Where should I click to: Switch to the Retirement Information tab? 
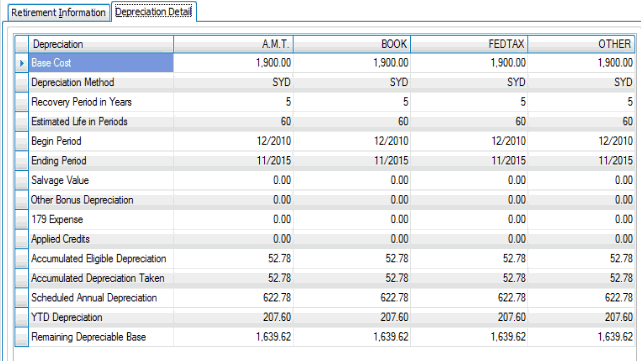point(58,13)
